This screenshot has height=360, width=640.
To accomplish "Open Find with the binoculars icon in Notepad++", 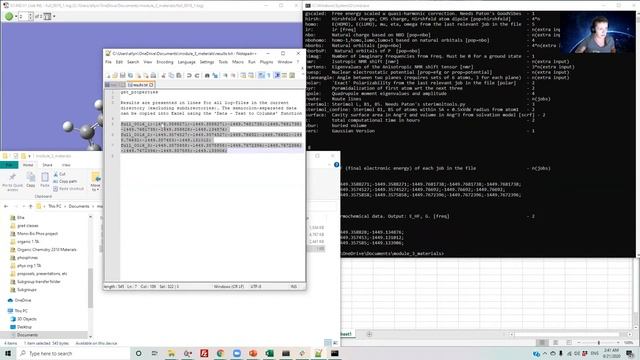I will (x=207, y=76).
